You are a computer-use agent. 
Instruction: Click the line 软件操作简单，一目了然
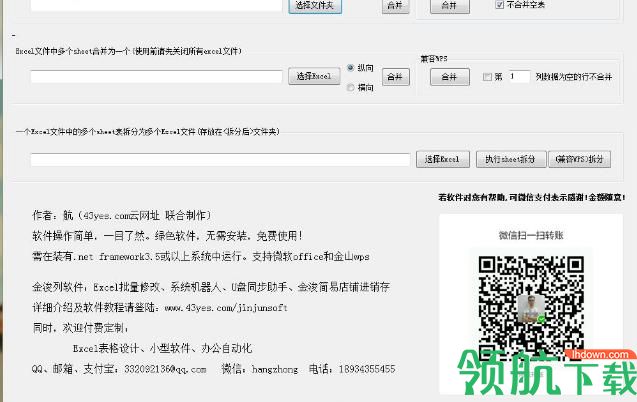(x=167, y=236)
